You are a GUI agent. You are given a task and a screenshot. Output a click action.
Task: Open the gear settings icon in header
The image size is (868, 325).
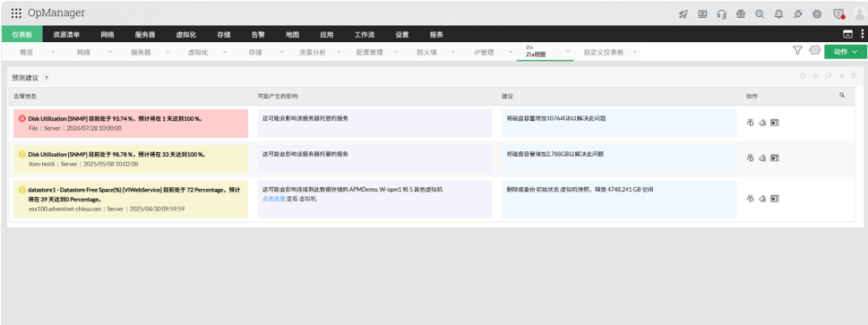pos(817,14)
